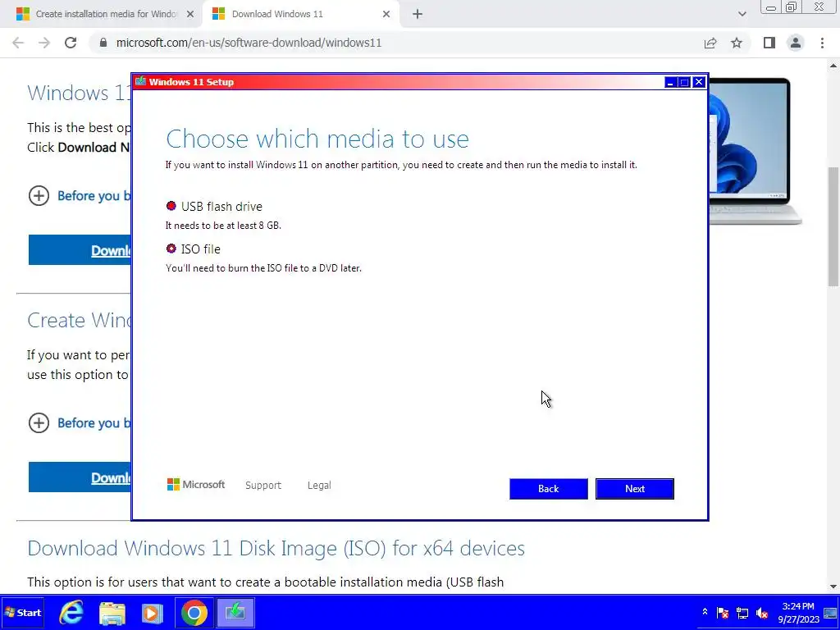Viewport: 840px width, 630px height.
Task: Open Windows Media Player from taskbar
Action: (x=152, y=613)
